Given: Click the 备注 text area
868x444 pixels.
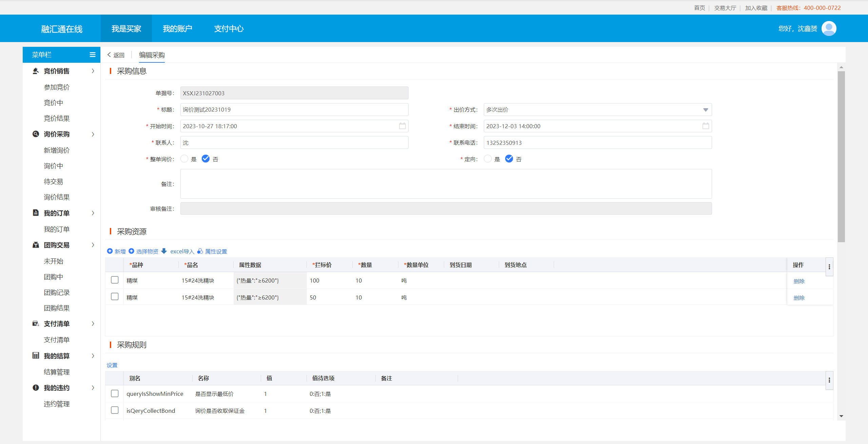Looking at the screenshot, I should [446, 184].
